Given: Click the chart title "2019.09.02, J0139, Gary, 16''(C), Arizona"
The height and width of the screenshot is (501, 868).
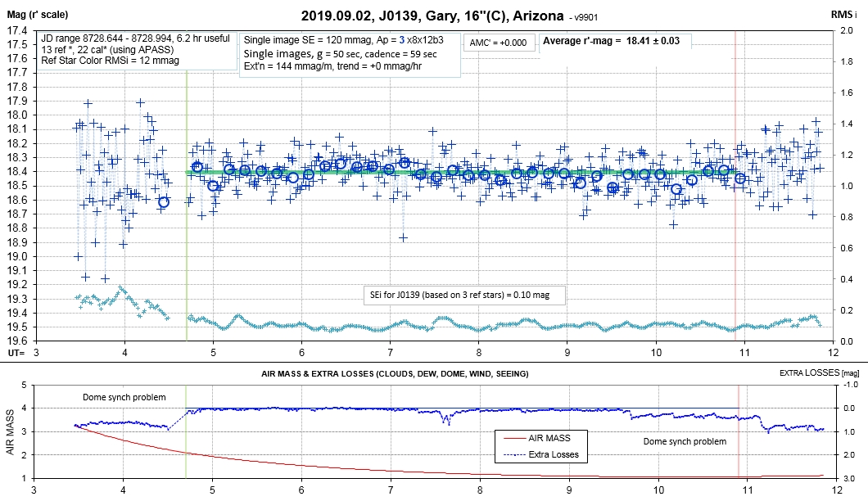Looking at the screenshot, I should click(432, 16).
